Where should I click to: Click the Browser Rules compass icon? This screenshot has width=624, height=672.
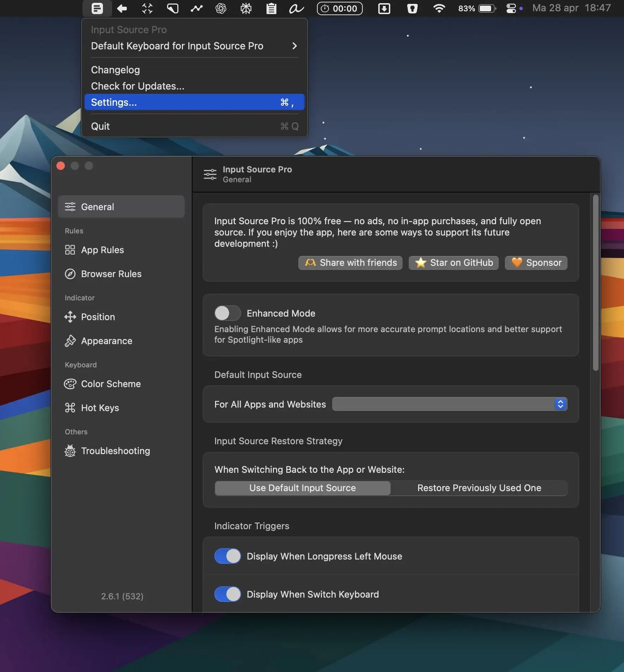coord(70,274)
